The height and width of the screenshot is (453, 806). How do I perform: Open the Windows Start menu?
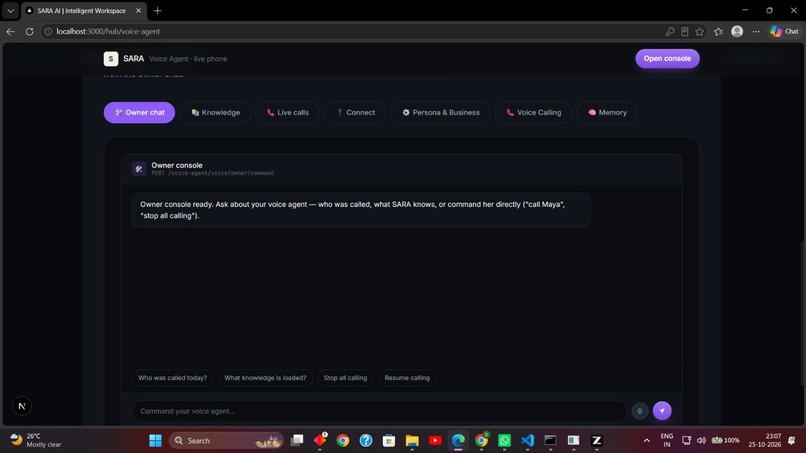click(155, 441)
